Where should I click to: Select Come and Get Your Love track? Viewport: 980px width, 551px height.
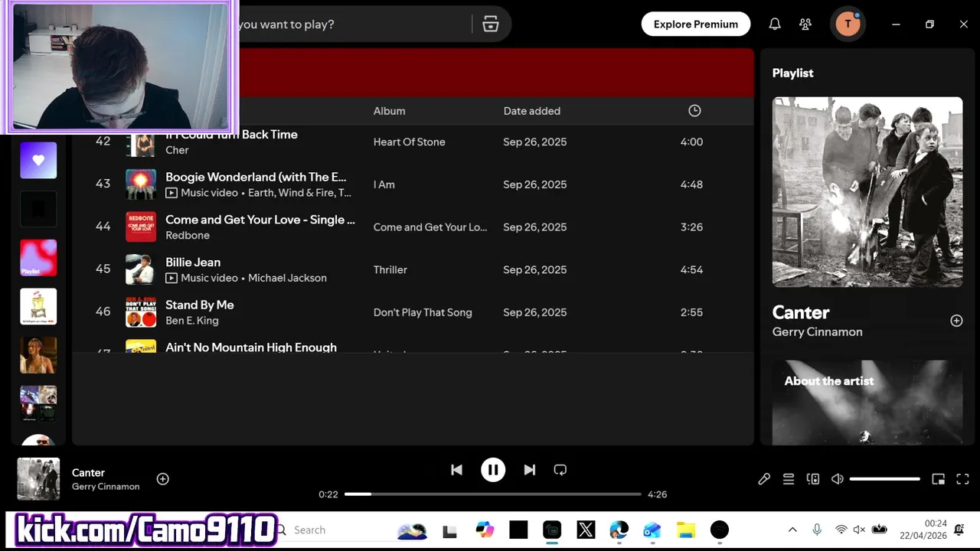413,227
